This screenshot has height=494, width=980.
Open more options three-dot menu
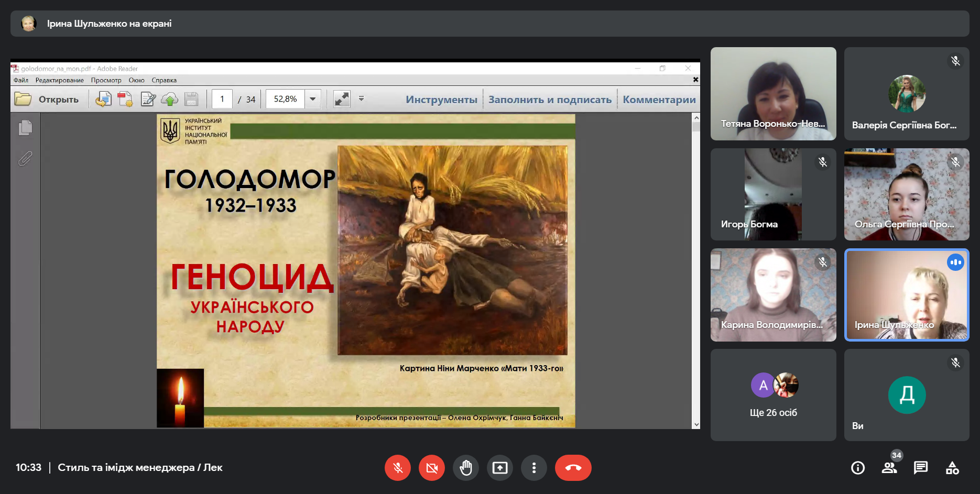(x=534, y=468)
